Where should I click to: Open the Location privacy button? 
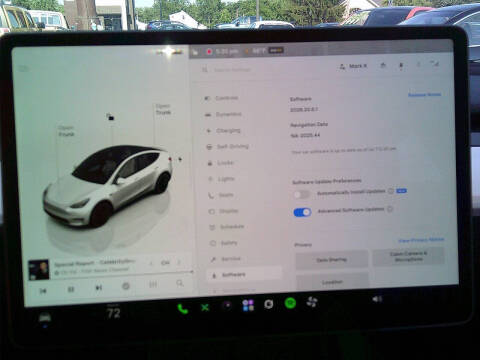point(332,282)
